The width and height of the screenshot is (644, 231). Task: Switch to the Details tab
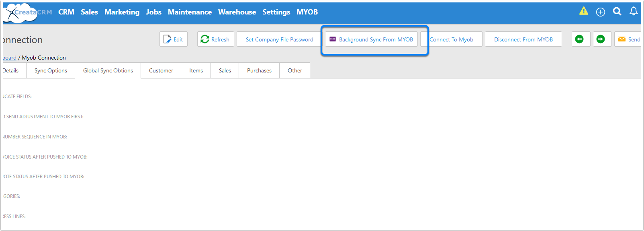coord(14,70)
